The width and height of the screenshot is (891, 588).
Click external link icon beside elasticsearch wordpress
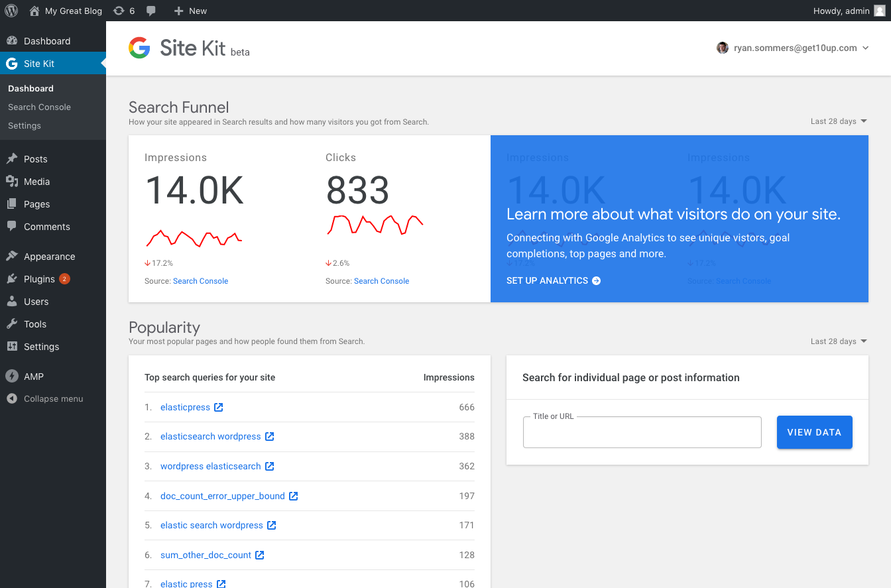pos(269,437)
